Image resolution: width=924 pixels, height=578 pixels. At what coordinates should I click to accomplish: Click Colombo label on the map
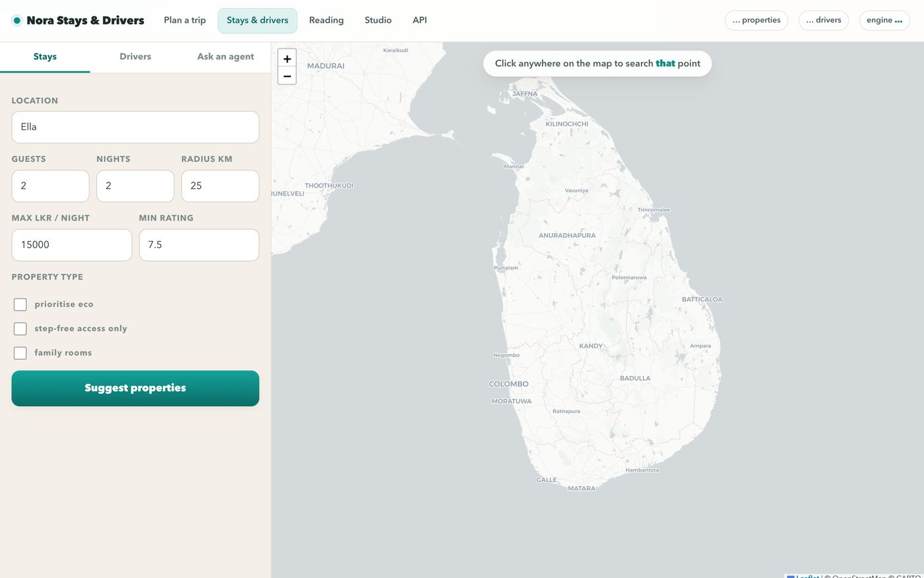tap(509, 384)
